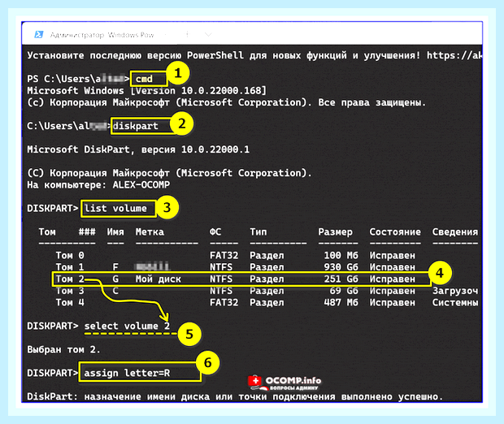Click 'NTFS' in the Том 2 row
Viewport: 504px width, 424px height.
point(221,279)
